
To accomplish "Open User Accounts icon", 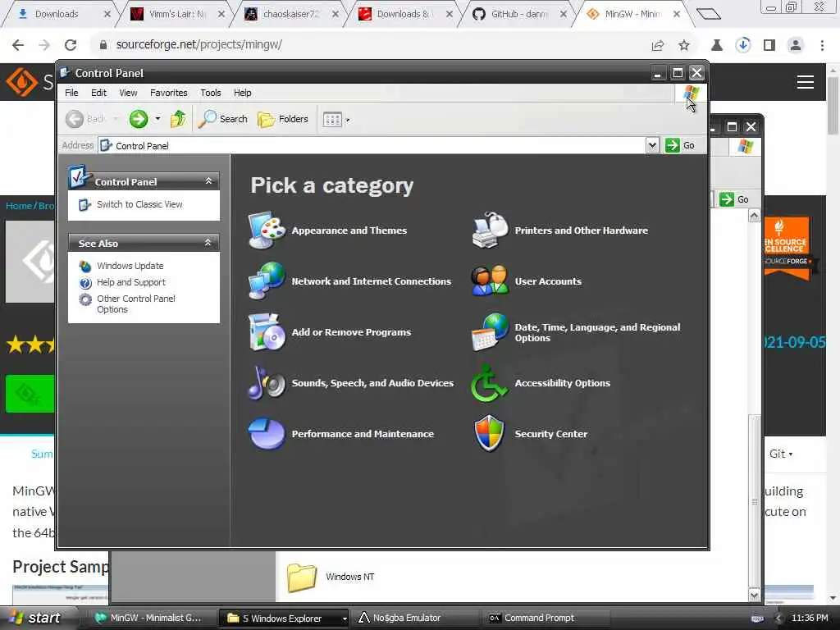I will [489, 281].
